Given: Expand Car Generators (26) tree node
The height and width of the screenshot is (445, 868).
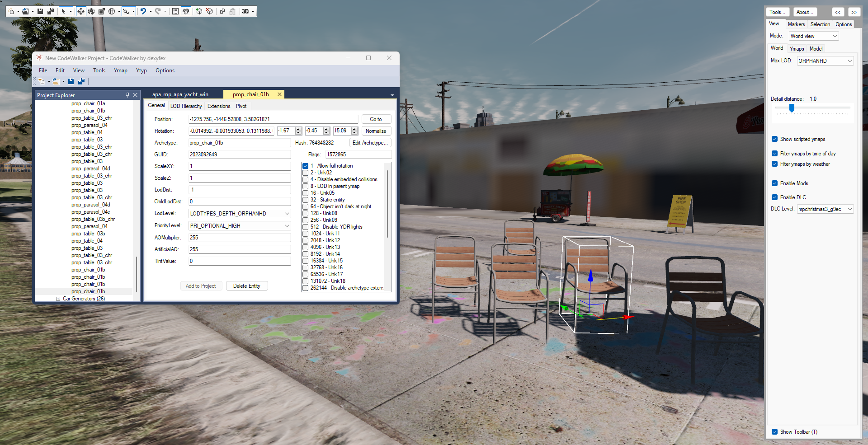Looking at the screenshot, I should click(58, 299).
